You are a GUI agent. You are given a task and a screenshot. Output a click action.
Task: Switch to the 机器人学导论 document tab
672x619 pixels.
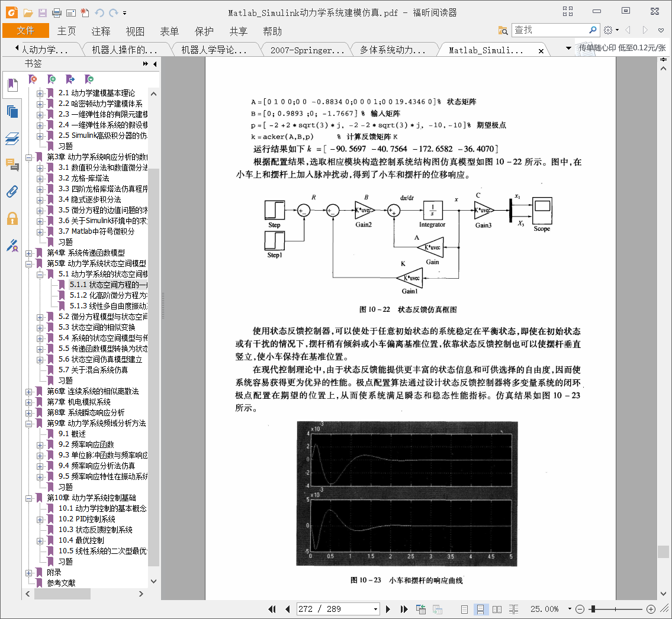pyautogui.click(x=214, y=50)
